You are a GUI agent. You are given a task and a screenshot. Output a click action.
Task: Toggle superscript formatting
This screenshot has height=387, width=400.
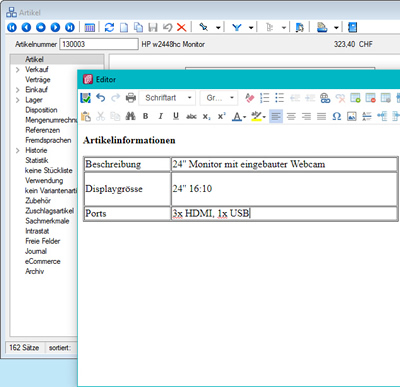[221, 116]
